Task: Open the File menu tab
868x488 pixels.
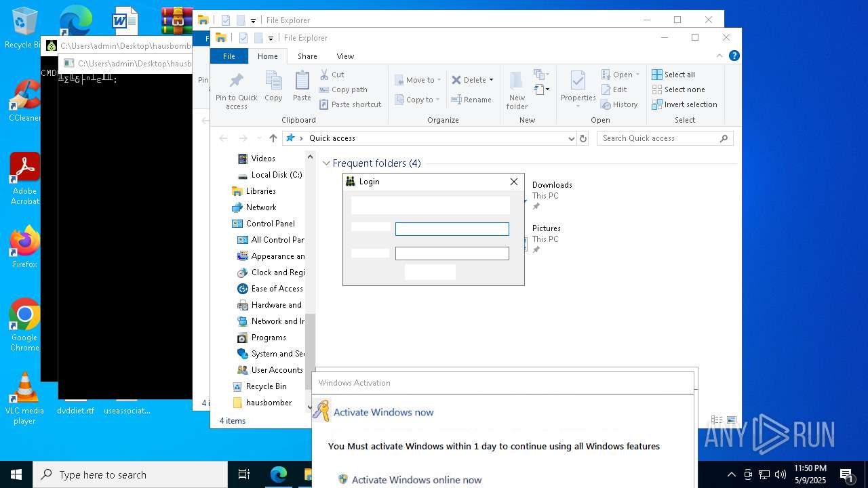Action: [229, 56]
